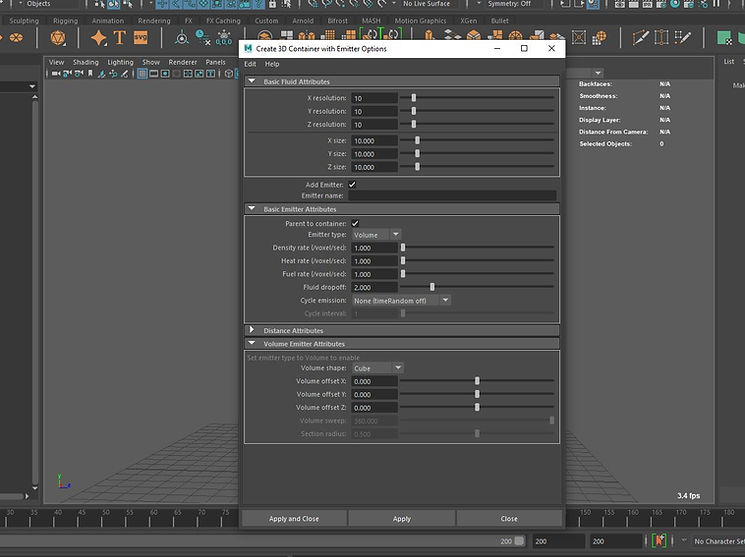
Task: Click the Close button at dialog bottom
Action: (509, 519)
